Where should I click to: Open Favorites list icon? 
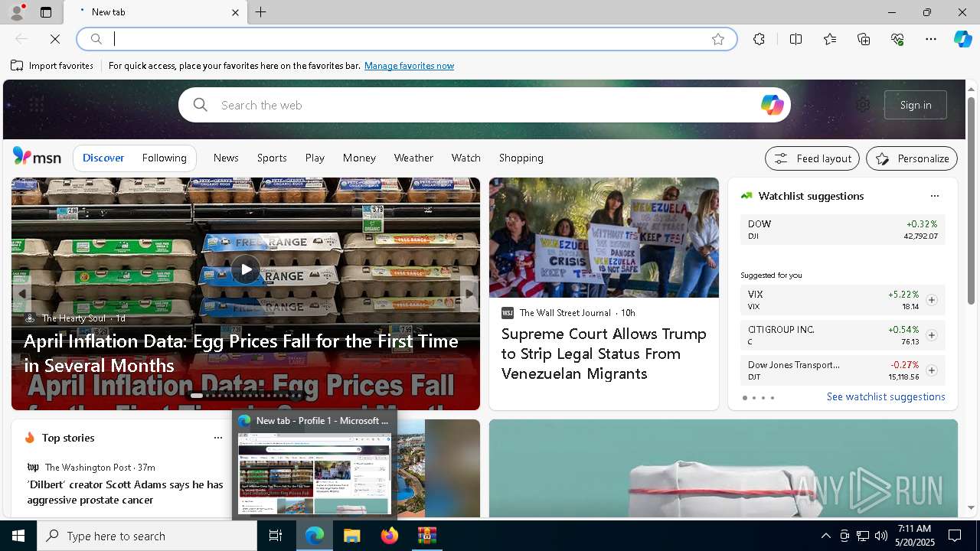830,39
